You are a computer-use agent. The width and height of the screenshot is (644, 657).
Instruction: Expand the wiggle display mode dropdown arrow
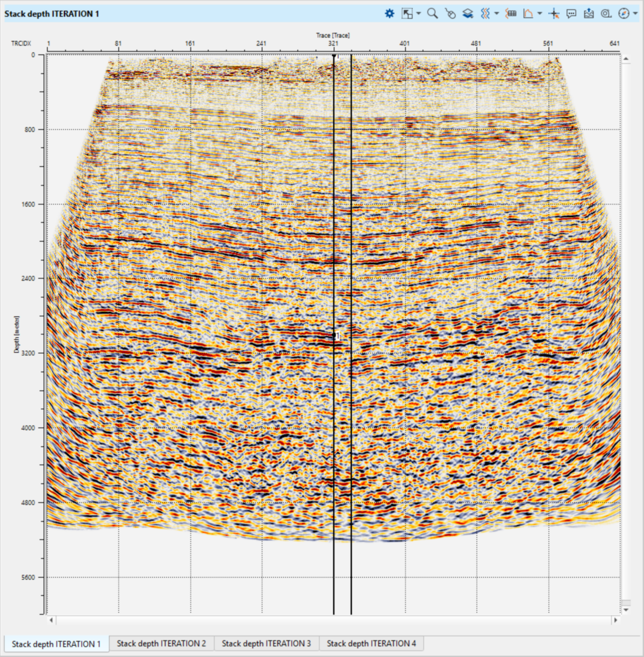496,14
